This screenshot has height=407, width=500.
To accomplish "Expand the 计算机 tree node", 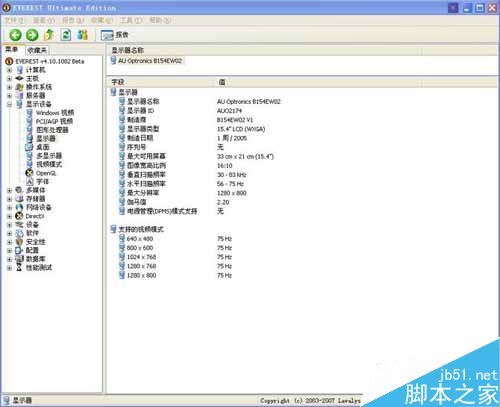I will (x=9, y=70).
